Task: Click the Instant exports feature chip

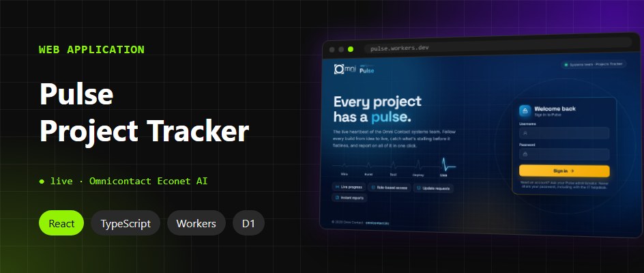Action: point(349,198)
